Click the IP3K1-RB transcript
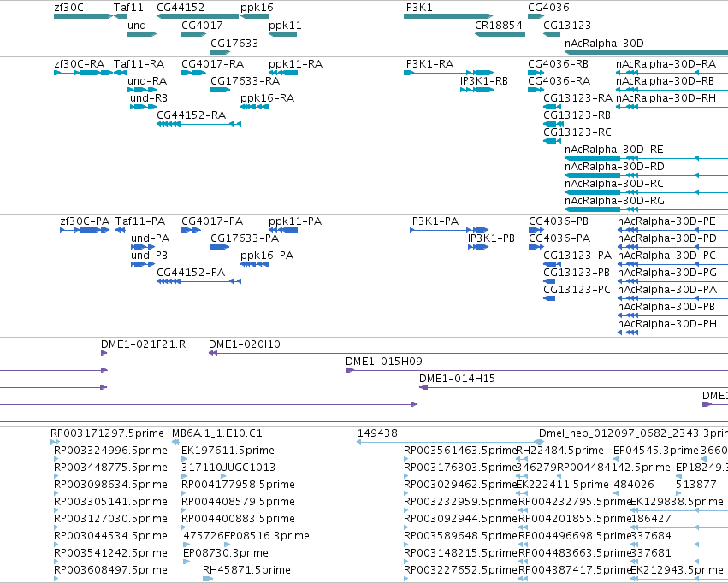This screenshot has width=728, height=583. pyautogui.click(x=476, y=90)
